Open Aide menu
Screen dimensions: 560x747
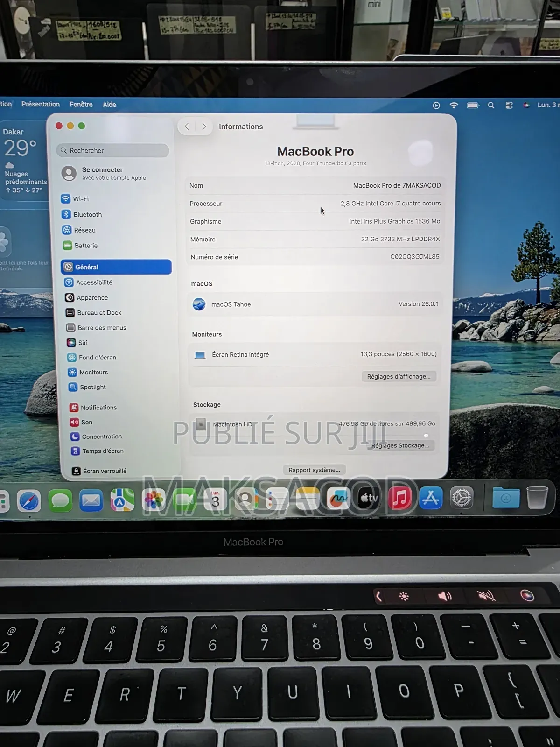click(x=110, y=105)
